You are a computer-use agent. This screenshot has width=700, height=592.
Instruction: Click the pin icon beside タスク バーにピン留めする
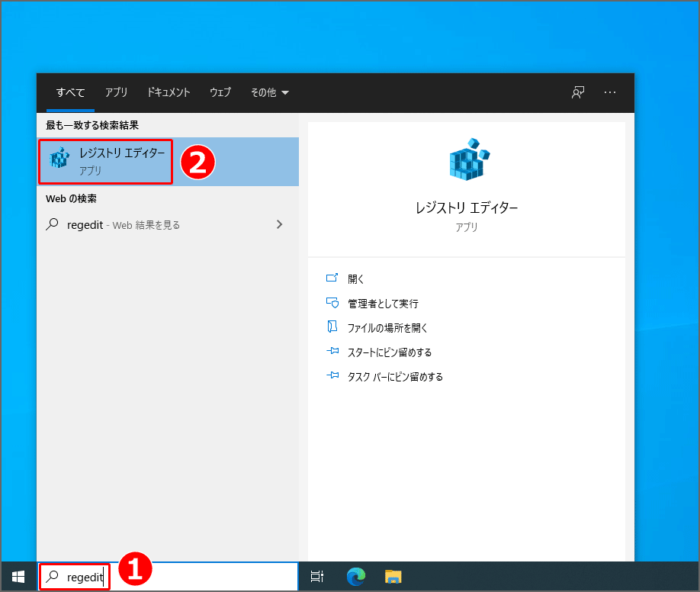pyautogui.click(x=332, y=375)
